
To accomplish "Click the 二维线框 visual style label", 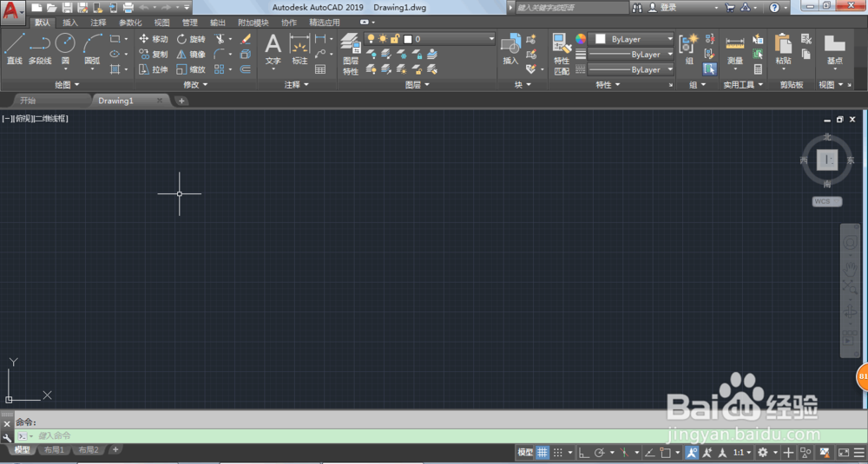I will (x=51, y=118).
